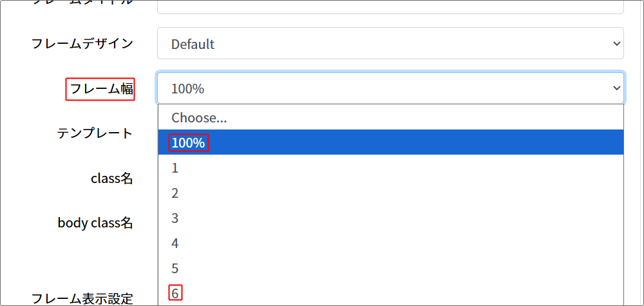Click the partially visible フレームタイトル label
Screen dimensions: 644x306
click(x=82, y=3)
